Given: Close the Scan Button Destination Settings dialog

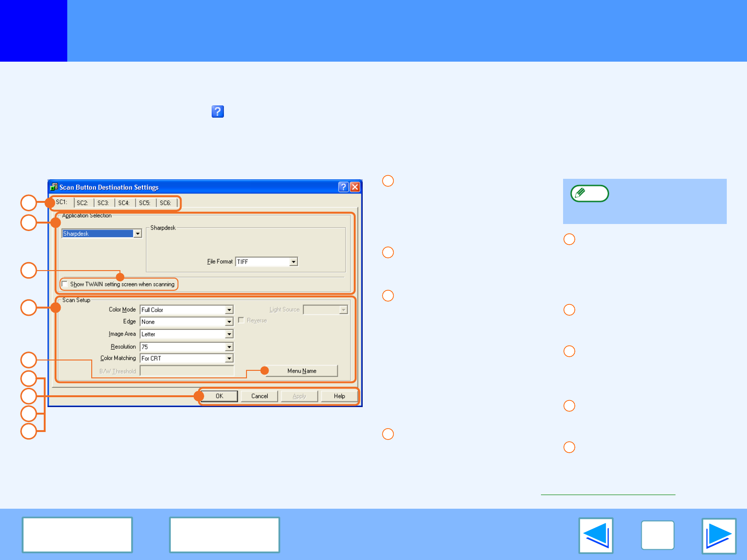Looking at the screenshot, I should [355, 187].
